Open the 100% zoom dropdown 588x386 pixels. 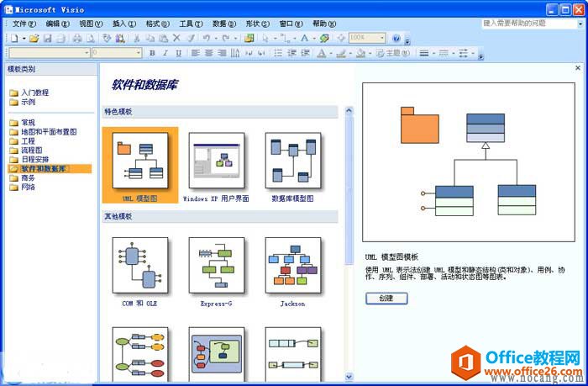381,38
